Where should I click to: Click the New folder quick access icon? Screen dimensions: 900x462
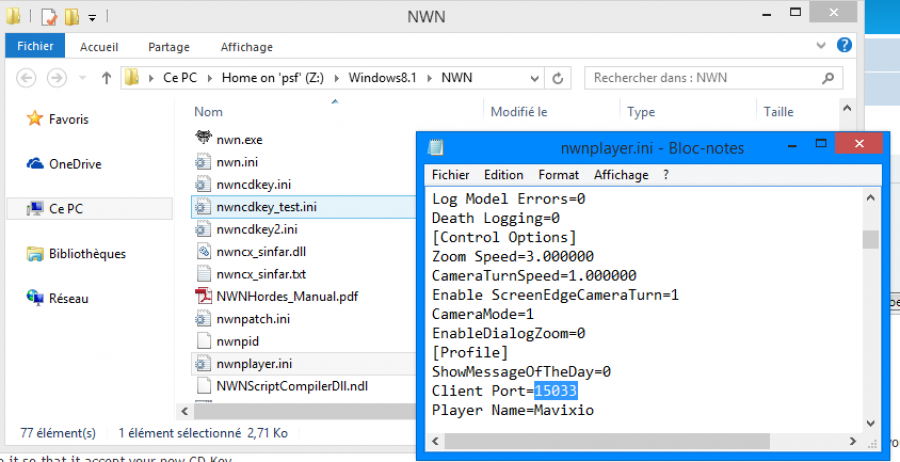(72, 17)
